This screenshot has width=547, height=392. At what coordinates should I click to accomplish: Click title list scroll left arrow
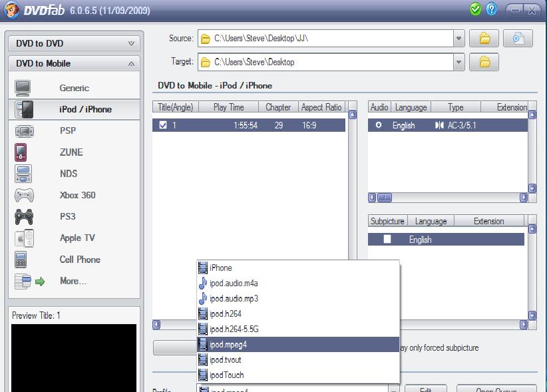coord(156,325)
